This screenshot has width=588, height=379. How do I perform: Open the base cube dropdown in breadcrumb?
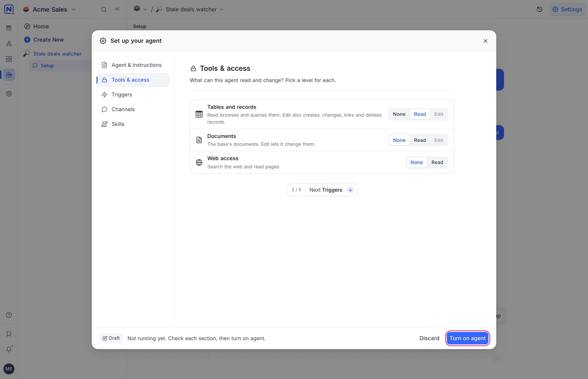tap(140, 9)
